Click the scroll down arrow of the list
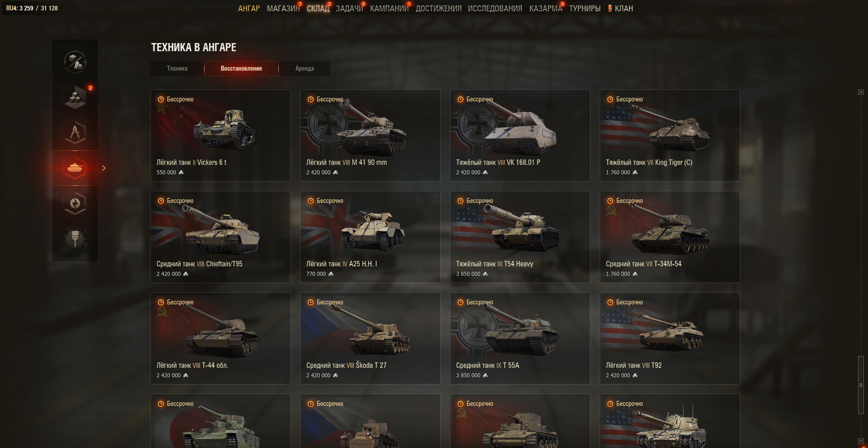This screenshot has height=448, width=868. [x=861, y=441]
